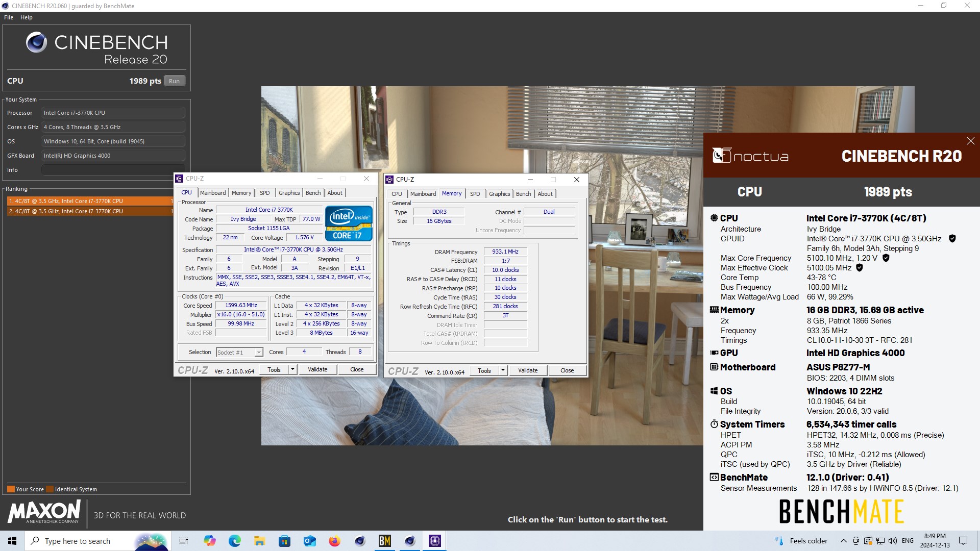Click Validate in left CPU-Z window
The width and height of the screenshot is (980, 551).
pos(317,369)
